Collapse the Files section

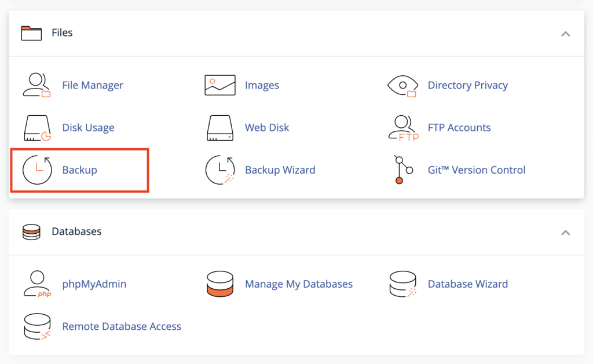click(x=566, y=34)
